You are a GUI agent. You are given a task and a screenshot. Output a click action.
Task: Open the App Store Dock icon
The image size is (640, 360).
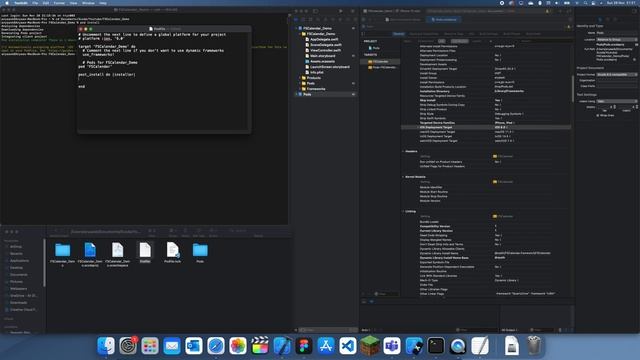(x=326, y=346)
